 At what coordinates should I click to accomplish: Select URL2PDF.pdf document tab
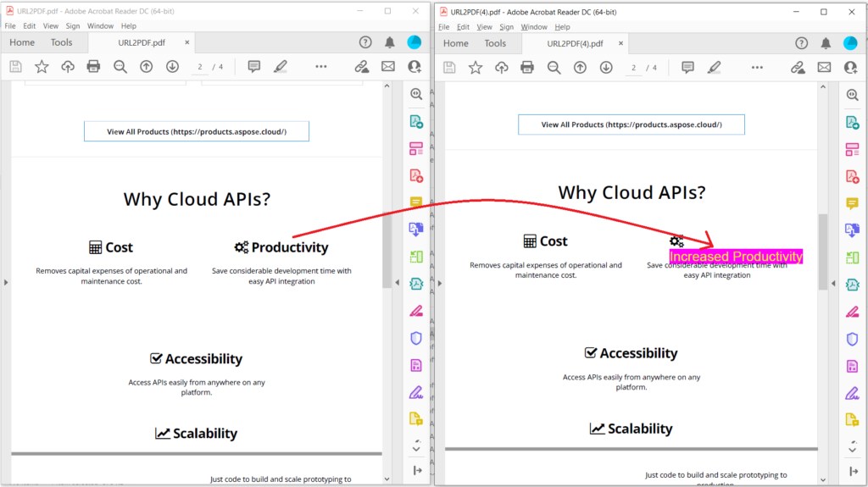[x=142, y=42]
